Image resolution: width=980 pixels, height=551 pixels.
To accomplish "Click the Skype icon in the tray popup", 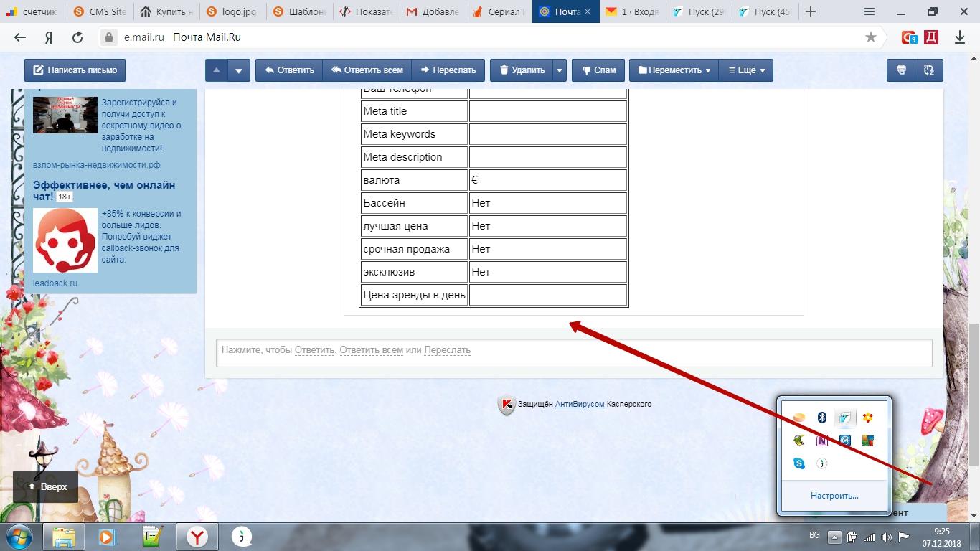I will point(799,463).
